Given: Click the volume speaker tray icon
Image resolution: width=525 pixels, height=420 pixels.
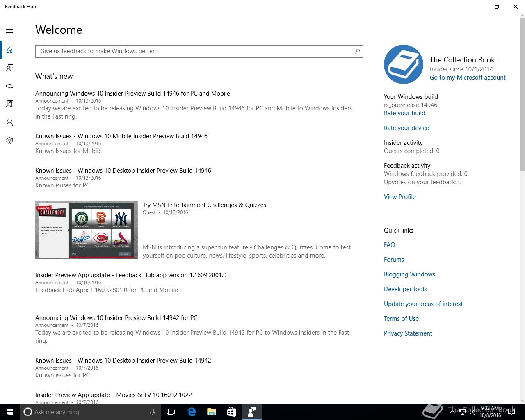Looking at the screenshot, I should coord(472,412).
